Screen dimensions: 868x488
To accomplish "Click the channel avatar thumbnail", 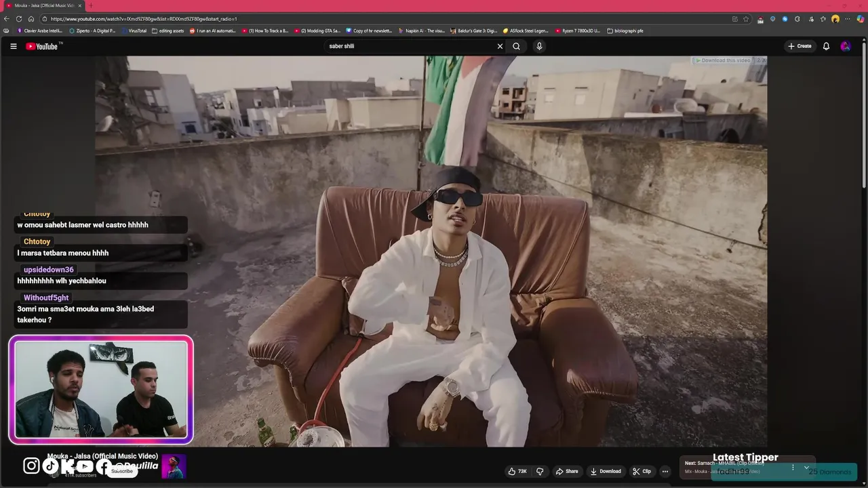I will pyautogui.click(x=174, y=466).
